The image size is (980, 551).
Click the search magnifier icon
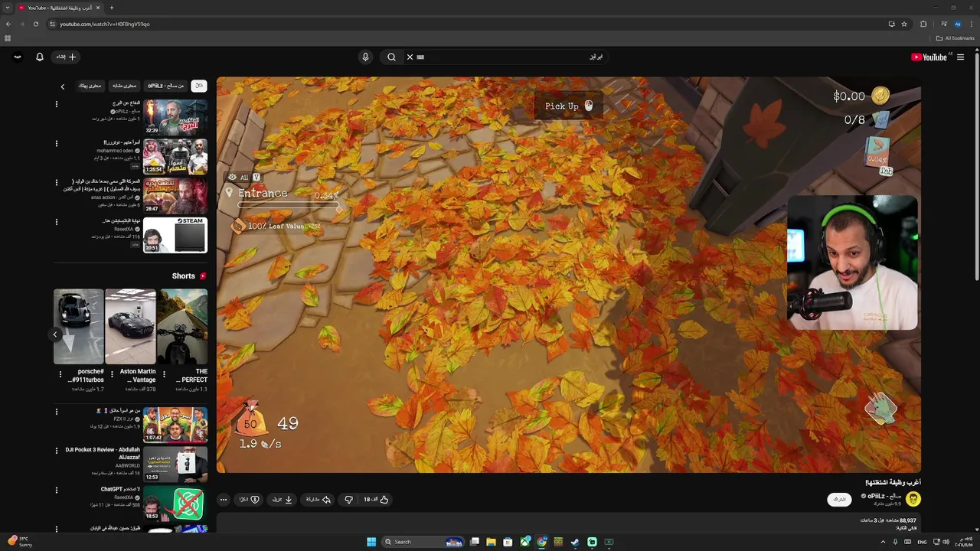pyautogui.click(x=391, y=57)
